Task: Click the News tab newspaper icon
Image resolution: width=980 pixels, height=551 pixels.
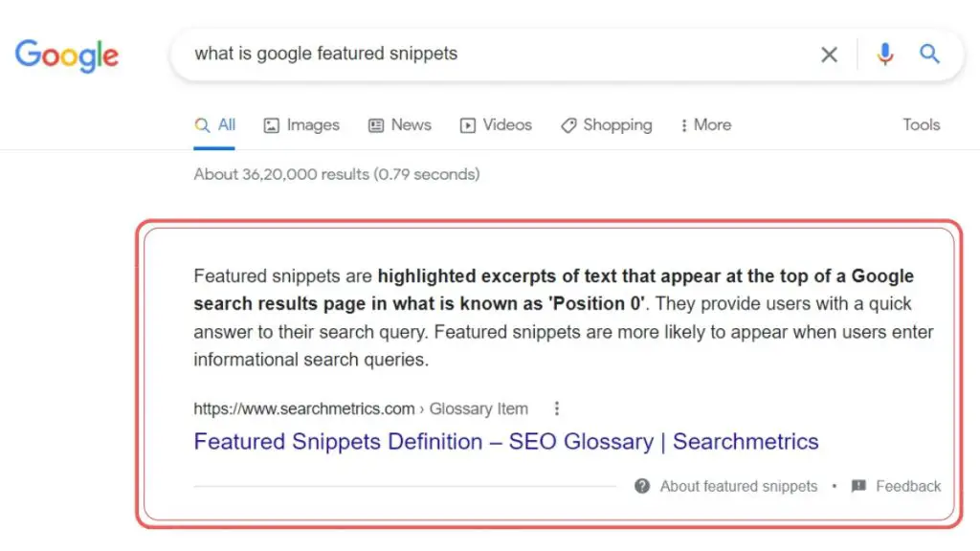Action: tap(375, 125)
